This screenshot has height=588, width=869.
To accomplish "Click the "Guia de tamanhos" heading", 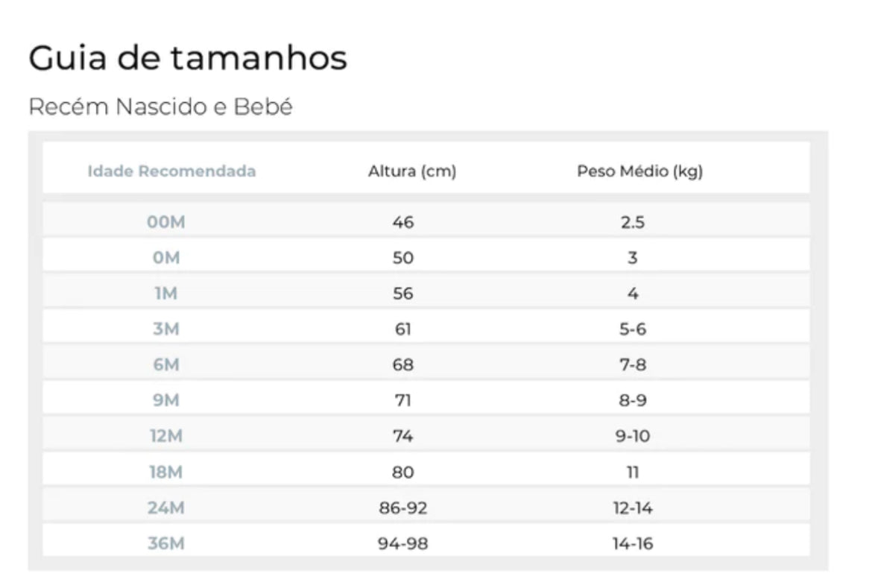I will point(188,58).
